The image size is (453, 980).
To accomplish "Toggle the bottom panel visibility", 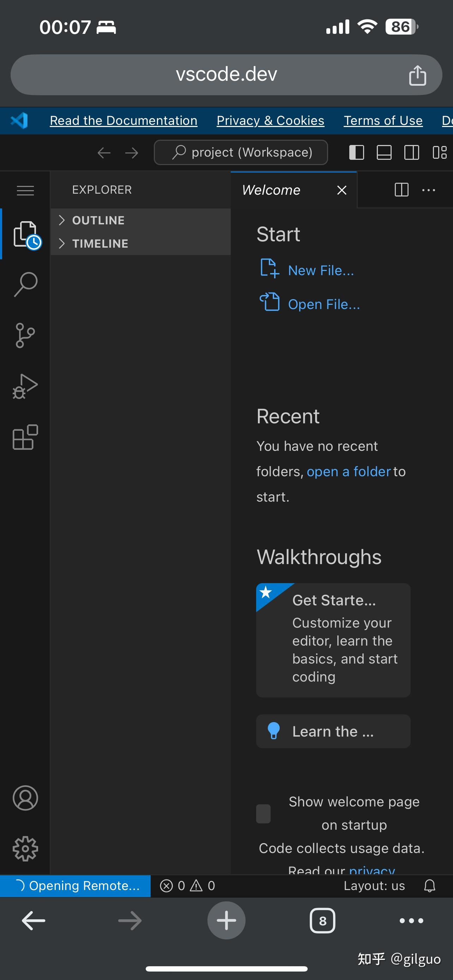I will coord(384,152).
